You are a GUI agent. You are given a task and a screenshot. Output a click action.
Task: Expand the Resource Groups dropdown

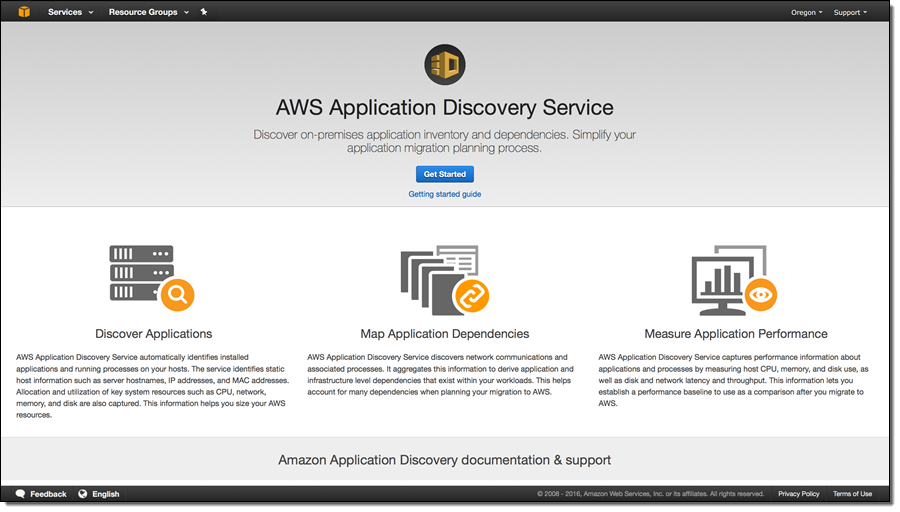148,12
